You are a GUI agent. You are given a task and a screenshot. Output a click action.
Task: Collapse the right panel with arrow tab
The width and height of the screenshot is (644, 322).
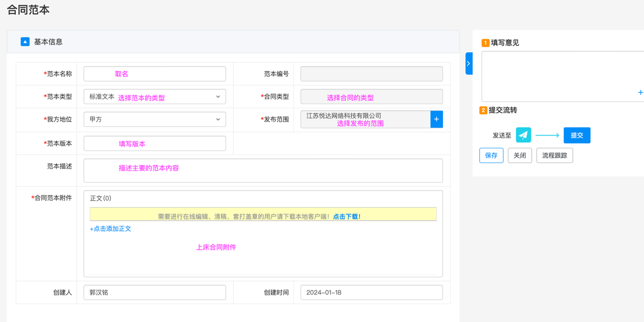(x=468, y=63)
